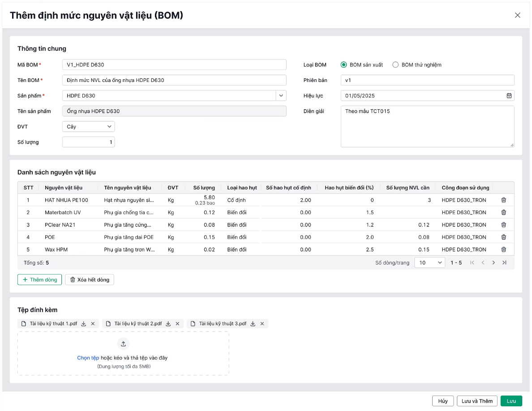Viewport: 532px width, 411px height.
Task: Click the Xóa hết dòng button
Action: (x=90, y=280)
